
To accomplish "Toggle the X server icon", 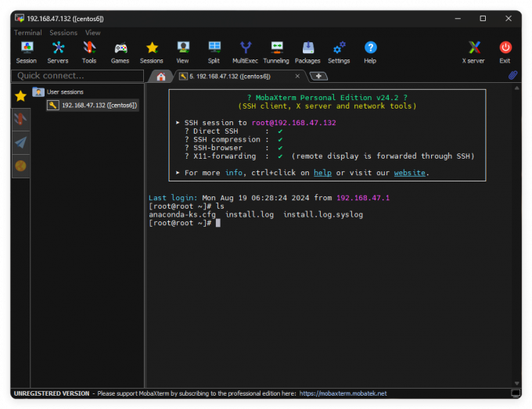I will click(473, 52).
